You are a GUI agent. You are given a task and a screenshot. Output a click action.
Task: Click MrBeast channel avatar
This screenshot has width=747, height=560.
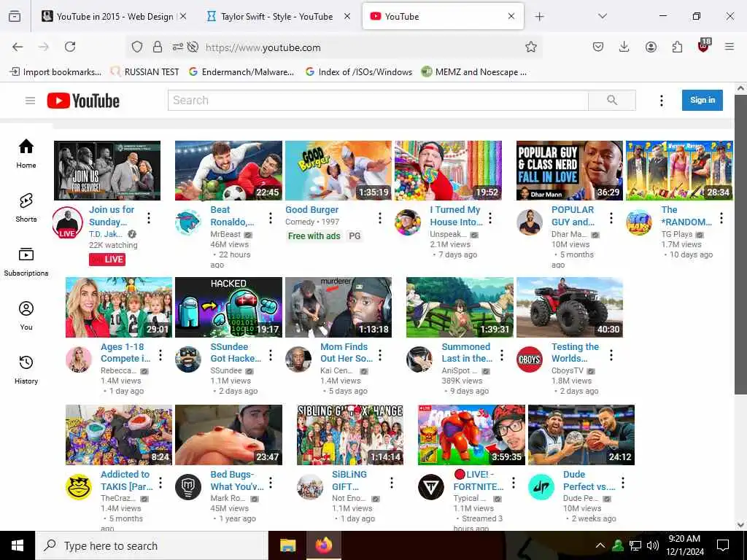click(x=188, y=222)
